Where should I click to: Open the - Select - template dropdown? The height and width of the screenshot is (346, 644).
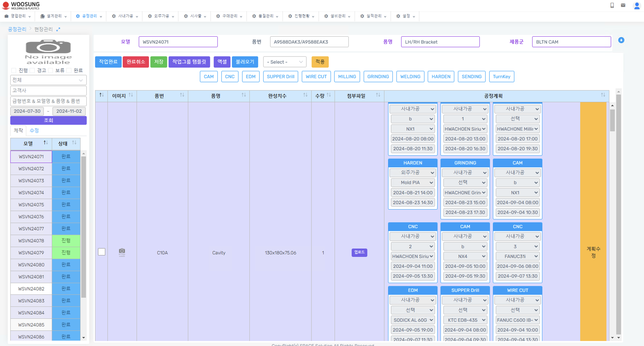285,62
